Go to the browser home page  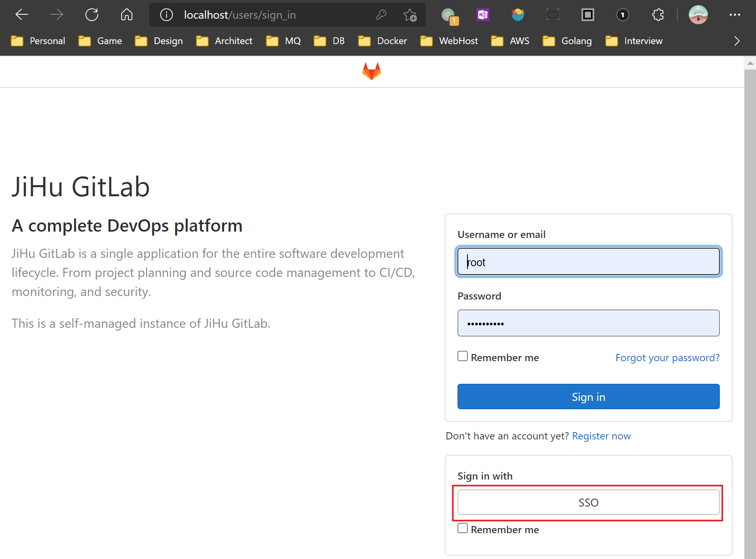coord(127,15)
